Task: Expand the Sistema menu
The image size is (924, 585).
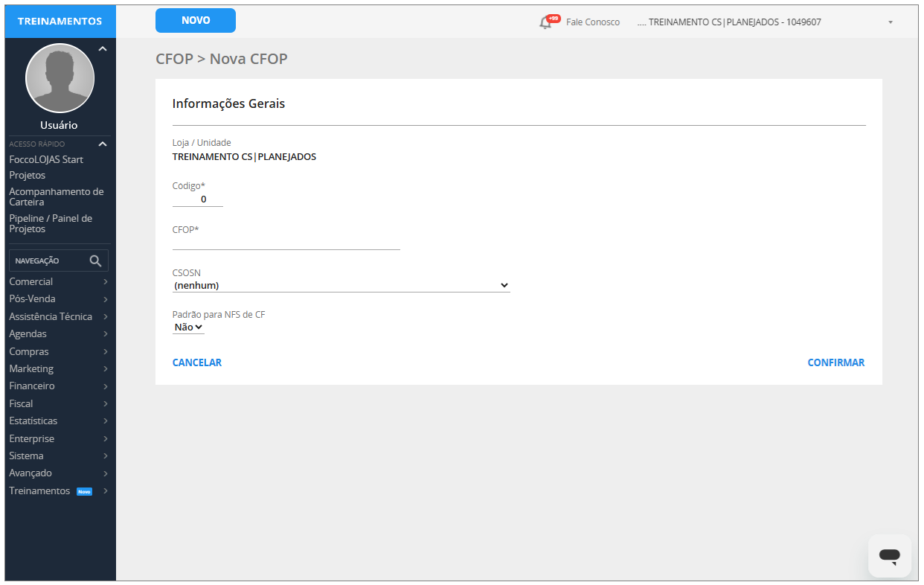Action: pyautogui.click(x=60, y=455)
